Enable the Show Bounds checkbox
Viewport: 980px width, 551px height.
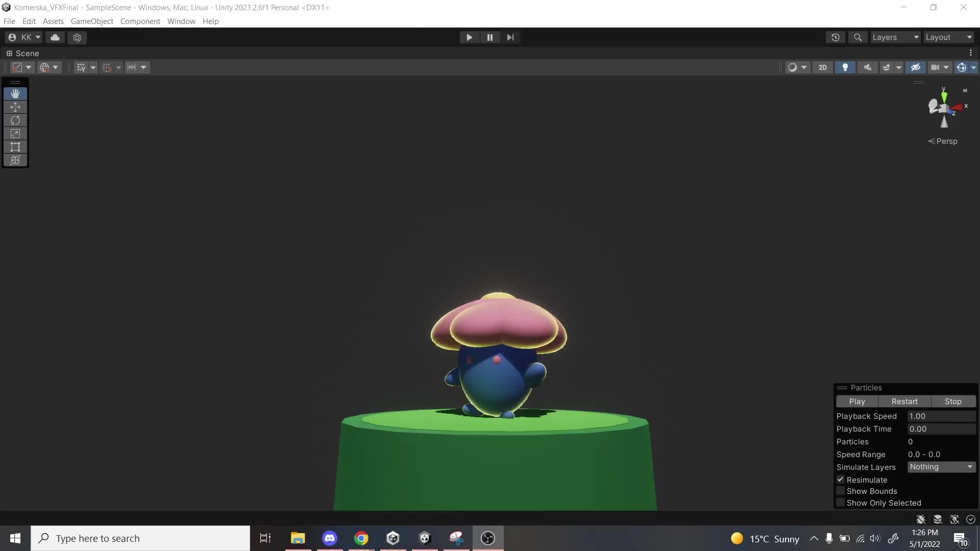click(841, 491)
